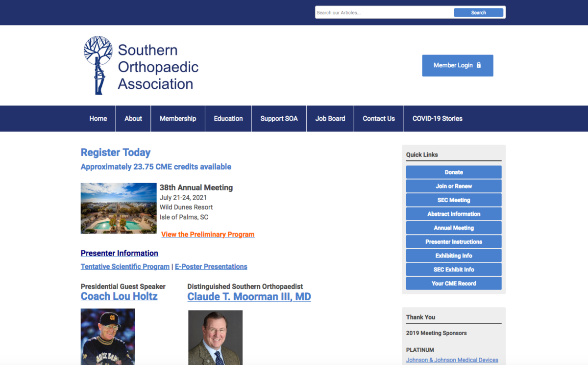Open the Education section from navigation

click(x=228, y=118)
